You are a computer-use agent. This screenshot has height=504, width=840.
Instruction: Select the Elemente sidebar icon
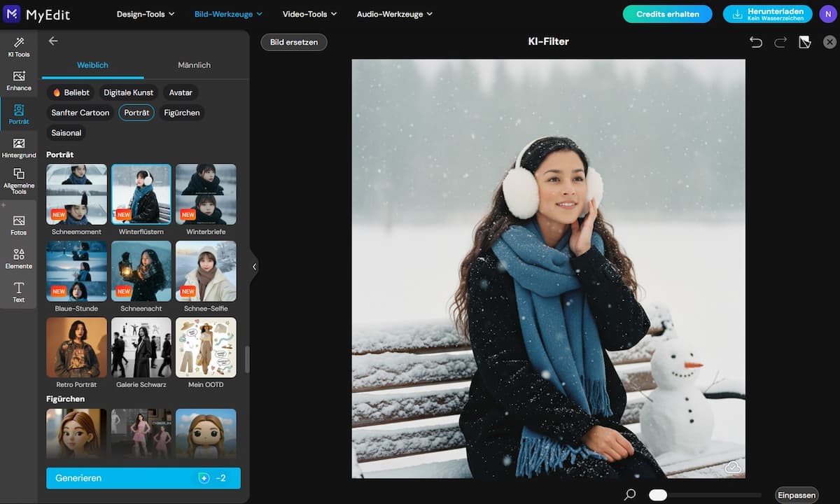pos(19,258)
